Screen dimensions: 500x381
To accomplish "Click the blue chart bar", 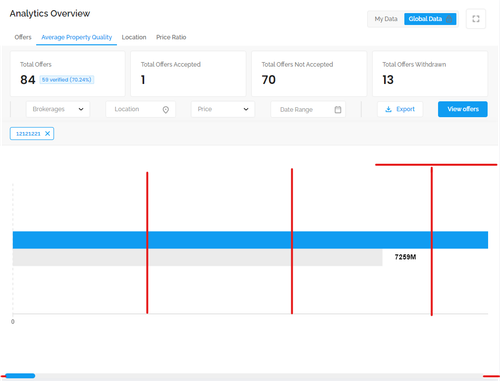I will pyautogui.click(x=250, y=240).
